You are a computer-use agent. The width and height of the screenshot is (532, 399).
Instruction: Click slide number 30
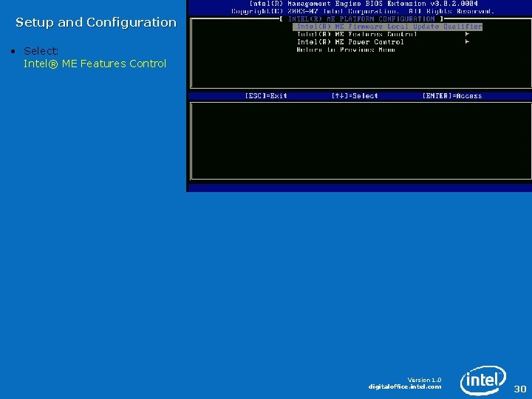[x=520, y=389]
